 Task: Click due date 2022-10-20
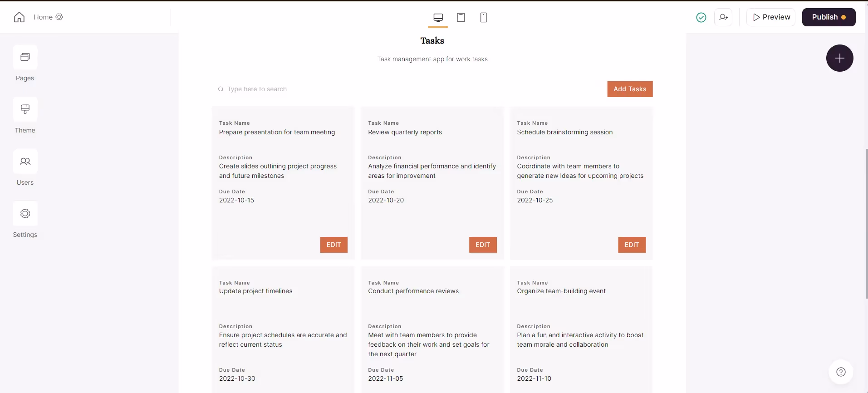[x=386, y=200]
